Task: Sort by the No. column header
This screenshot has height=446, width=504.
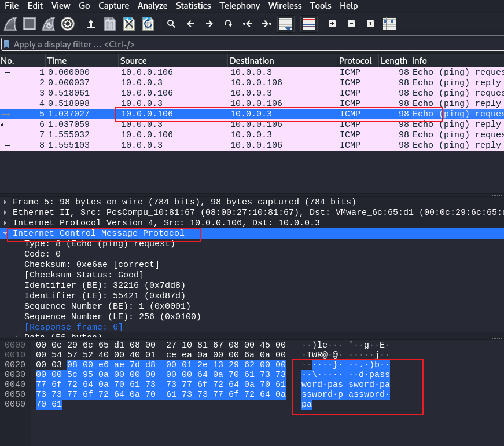Action: [23, 61]
